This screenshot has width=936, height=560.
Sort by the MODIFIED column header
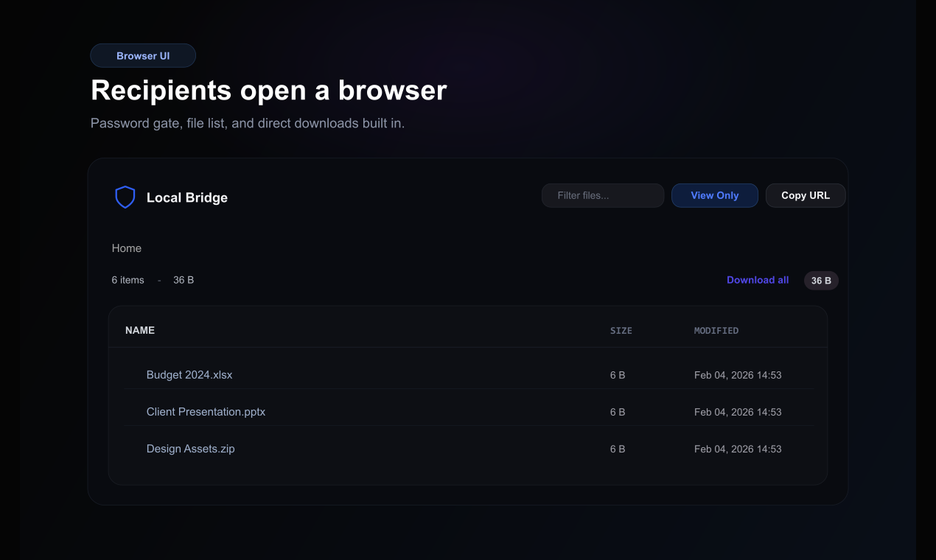(x=716, y=331)
